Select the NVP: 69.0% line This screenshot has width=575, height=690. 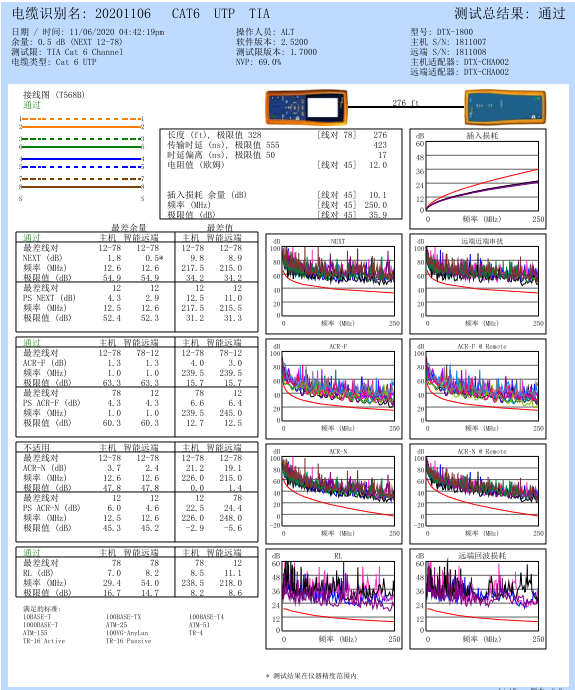[258, 62]
